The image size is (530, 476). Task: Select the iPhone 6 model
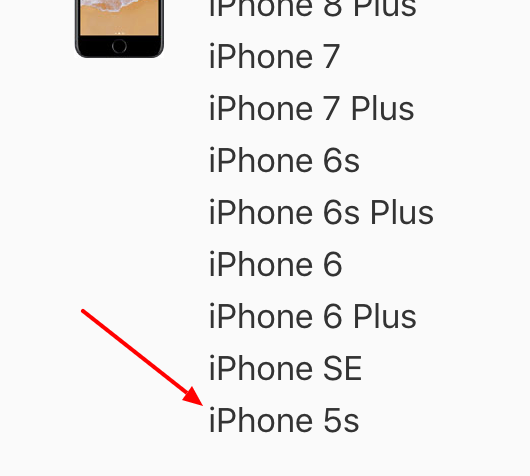[x=276, y=264]
